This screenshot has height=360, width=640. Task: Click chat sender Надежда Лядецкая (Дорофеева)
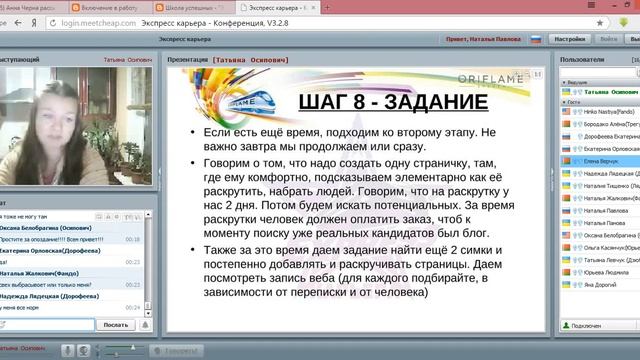pyautogui.click(x=49, y=296)
